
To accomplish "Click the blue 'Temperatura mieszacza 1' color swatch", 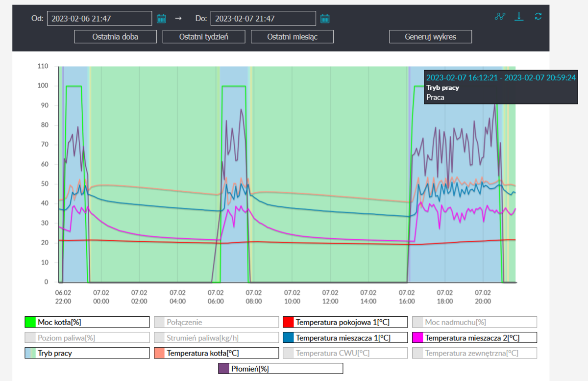I will coord(288,338).
